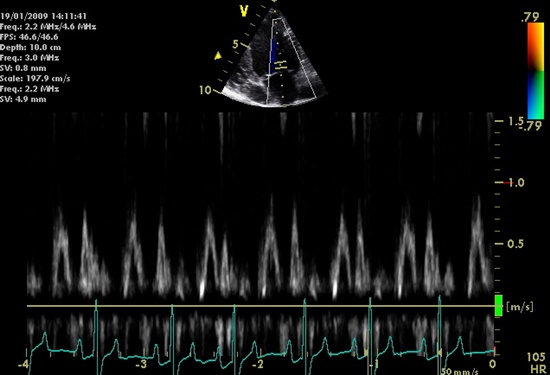The height and width of the screenshot is (375, 550).
Task: Click the red 1.0 velocity scale marker
Action: click(507, 182)
